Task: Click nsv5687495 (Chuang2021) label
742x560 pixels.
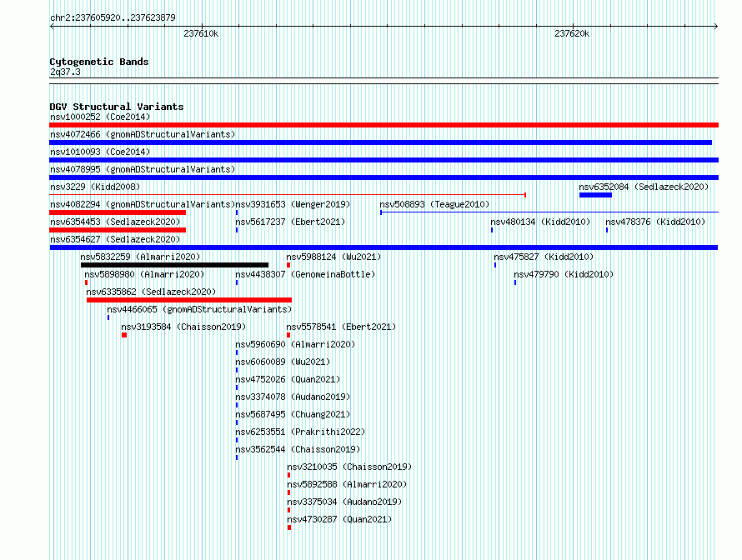Action: [293, 414]
